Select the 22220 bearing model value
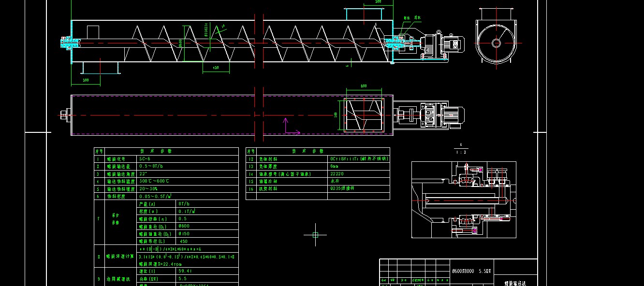 (x=337, y=173)
